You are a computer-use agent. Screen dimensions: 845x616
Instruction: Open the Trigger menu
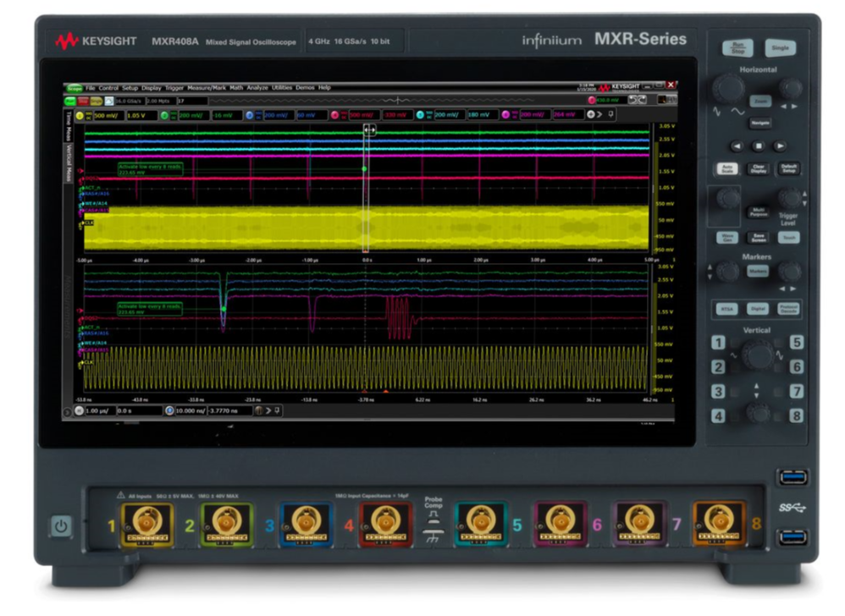174,88
